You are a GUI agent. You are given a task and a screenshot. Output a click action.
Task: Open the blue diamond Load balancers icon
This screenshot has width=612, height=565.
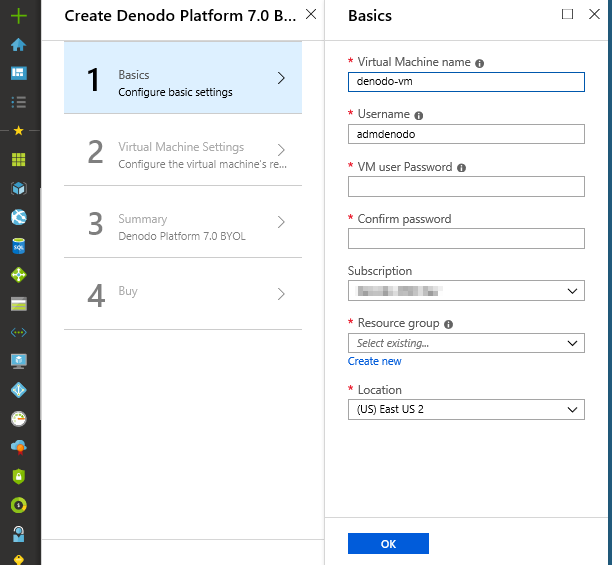pyautogui.click(x=18, y=390)
